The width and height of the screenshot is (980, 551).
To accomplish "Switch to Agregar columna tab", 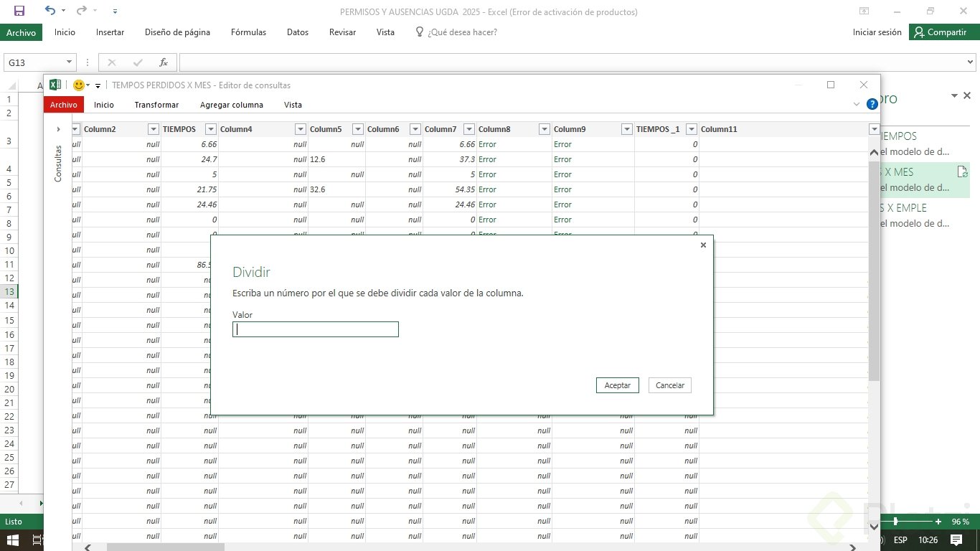I will pos(231,105).
